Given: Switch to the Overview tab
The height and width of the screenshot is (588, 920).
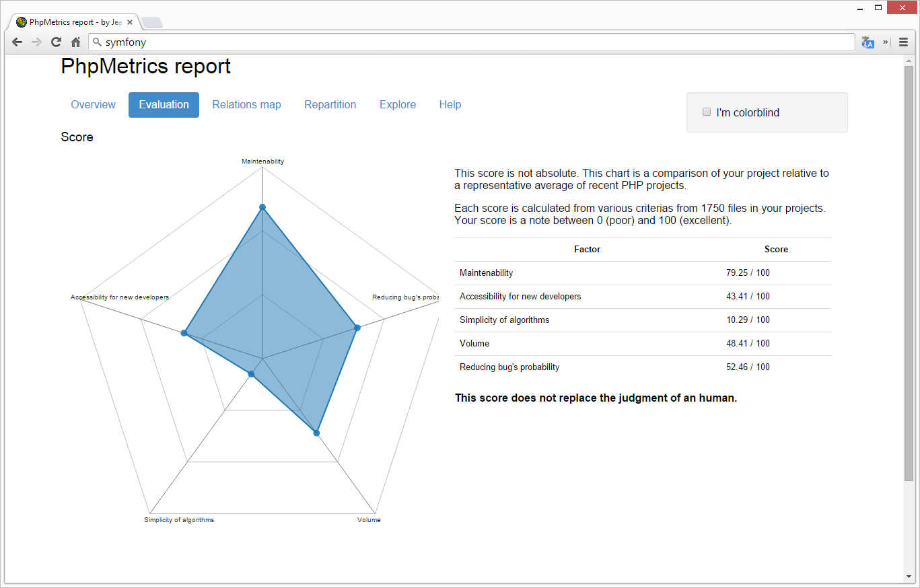Looking at the screenshot, I should (x=93, y=104).
